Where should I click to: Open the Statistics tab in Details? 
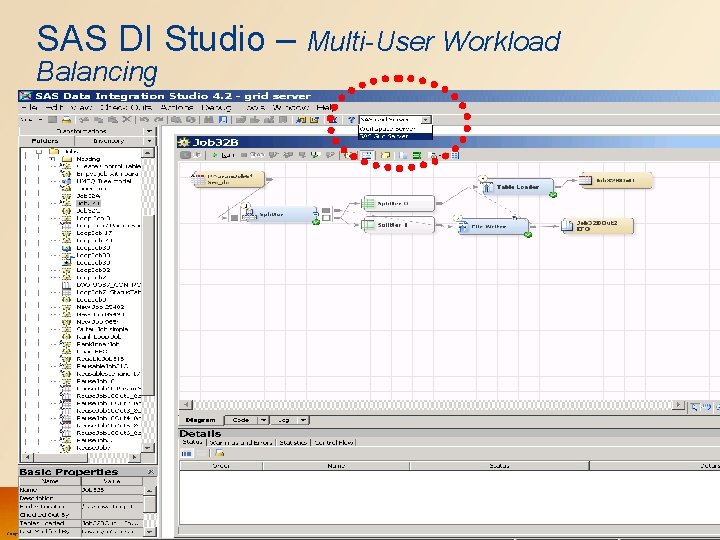293,442
